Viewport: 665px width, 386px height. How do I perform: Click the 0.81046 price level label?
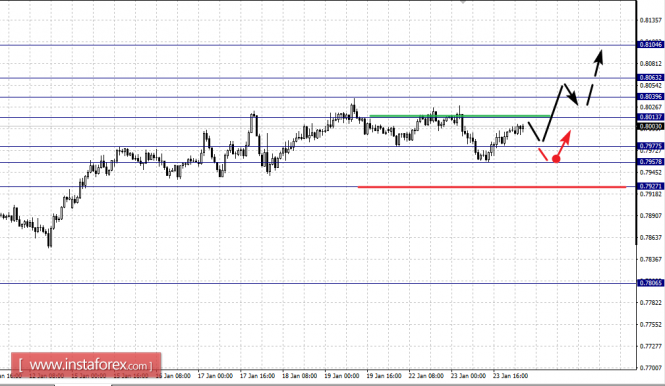tap(650, 45)
